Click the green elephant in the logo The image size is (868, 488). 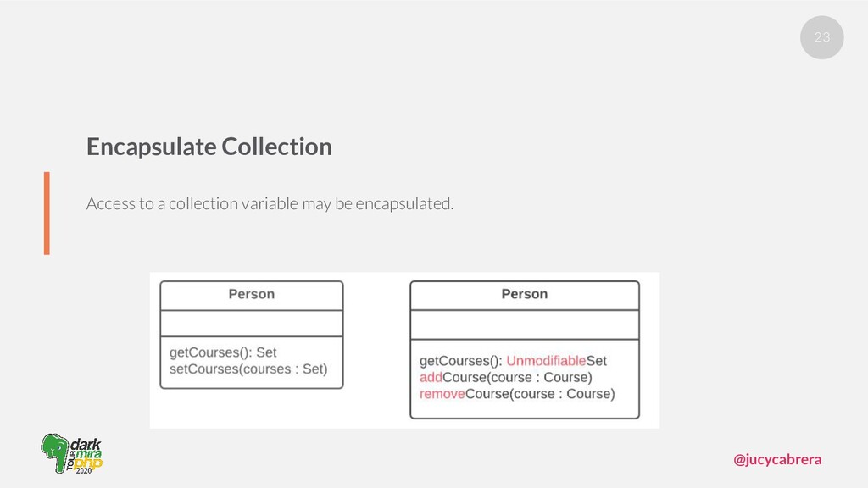pyautogui.click(x=53, y=452)
